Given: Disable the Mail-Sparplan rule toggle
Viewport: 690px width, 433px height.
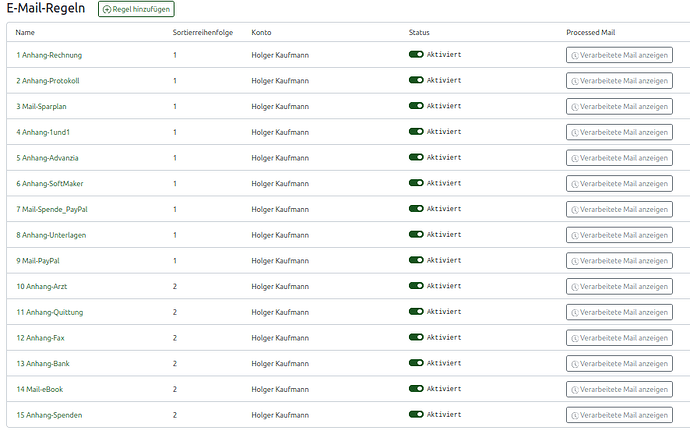Looking at the screenshot, I should click(x=416, y=106).
